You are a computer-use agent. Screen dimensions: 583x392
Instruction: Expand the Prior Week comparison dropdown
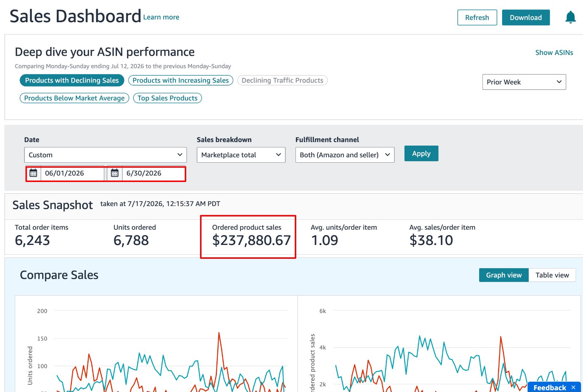[524, 82]
